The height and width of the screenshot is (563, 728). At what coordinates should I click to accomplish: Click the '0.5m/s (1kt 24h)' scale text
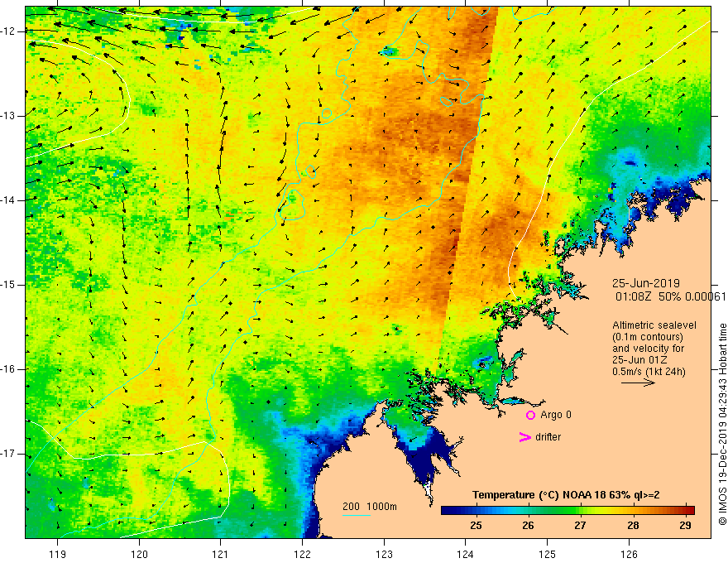tap(649, 372)
